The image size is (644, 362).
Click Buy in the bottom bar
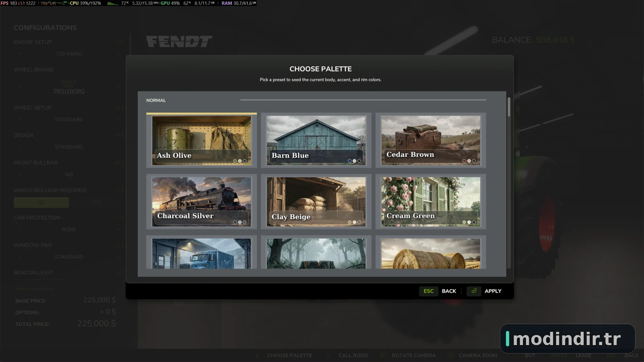point(530,356)
